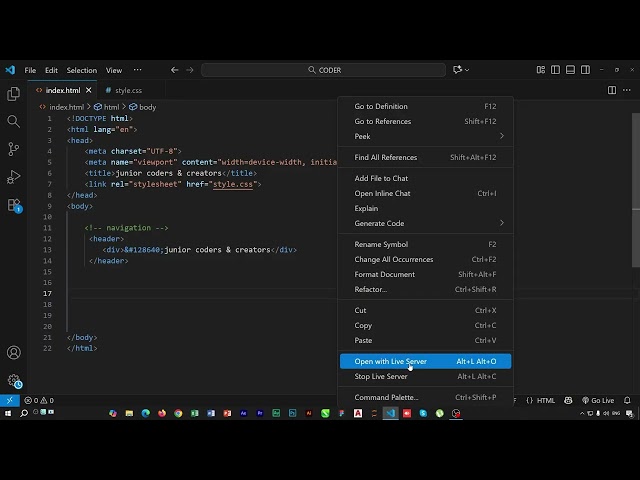Click the Go Live status bar button

pos(598,400)
